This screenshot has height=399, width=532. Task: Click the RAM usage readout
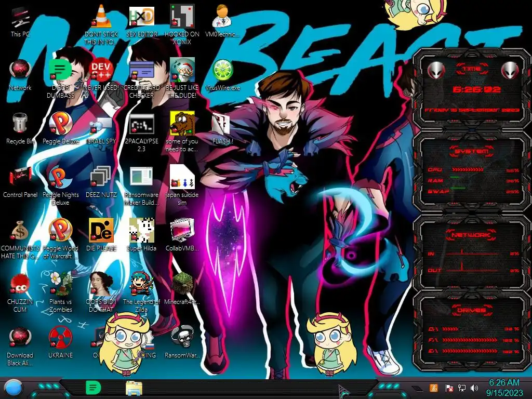pyautogui.click(x=512, y=181)
